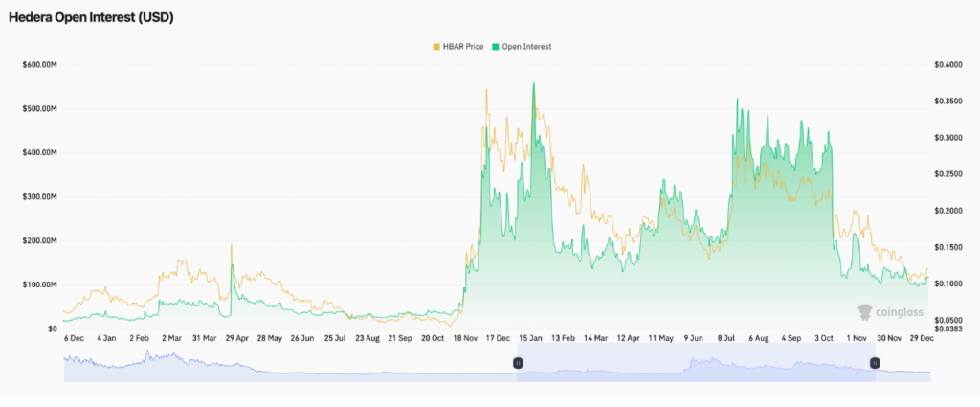Click the 20 Oct date label
Image resolution: width=980 pixels, height=407 pixels.
433,338
